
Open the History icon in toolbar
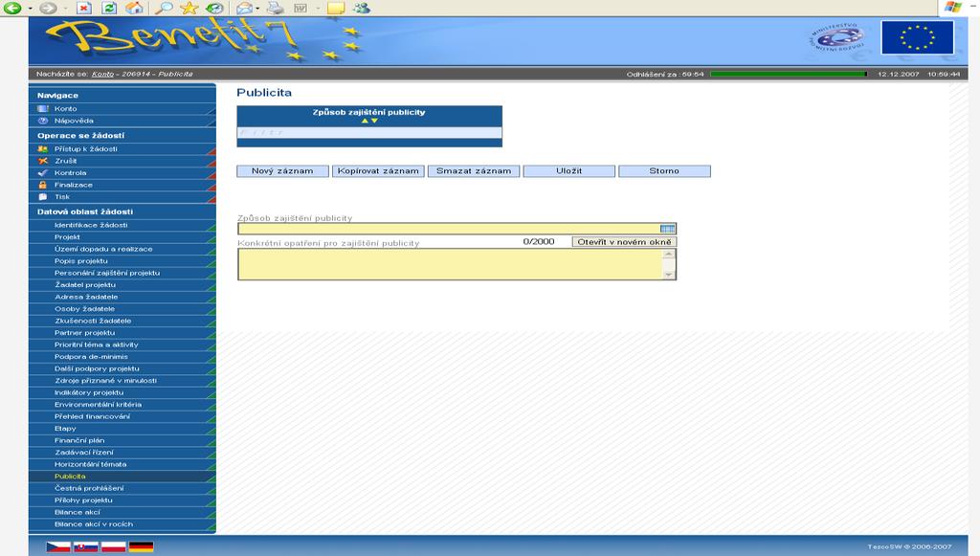pyautogui.click(x=214, y=8)
